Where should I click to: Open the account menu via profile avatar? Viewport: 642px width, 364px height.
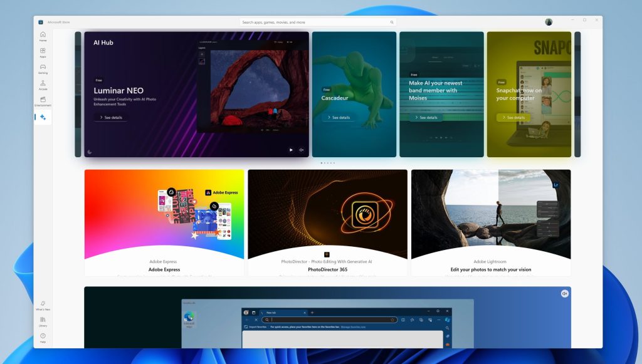coord(548,21)
